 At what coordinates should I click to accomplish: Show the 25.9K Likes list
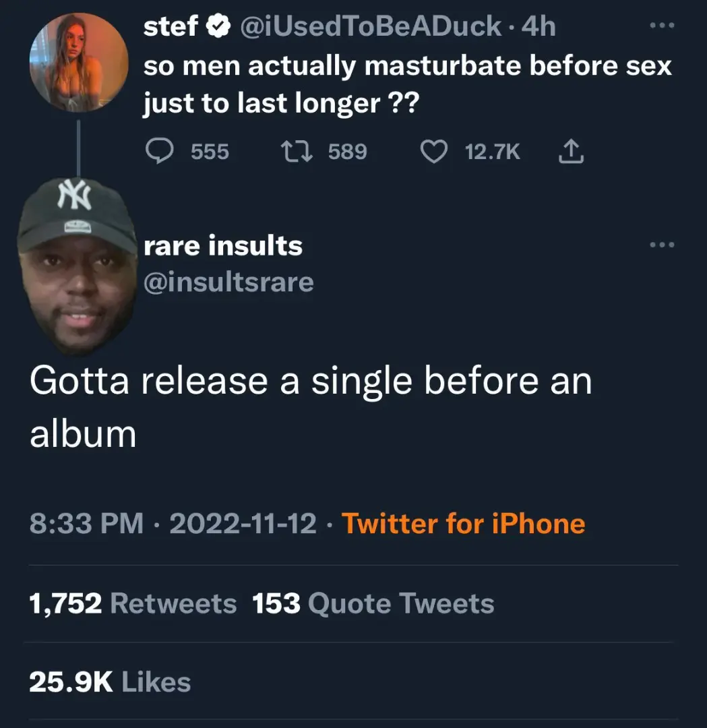click(x=110, y=682)
